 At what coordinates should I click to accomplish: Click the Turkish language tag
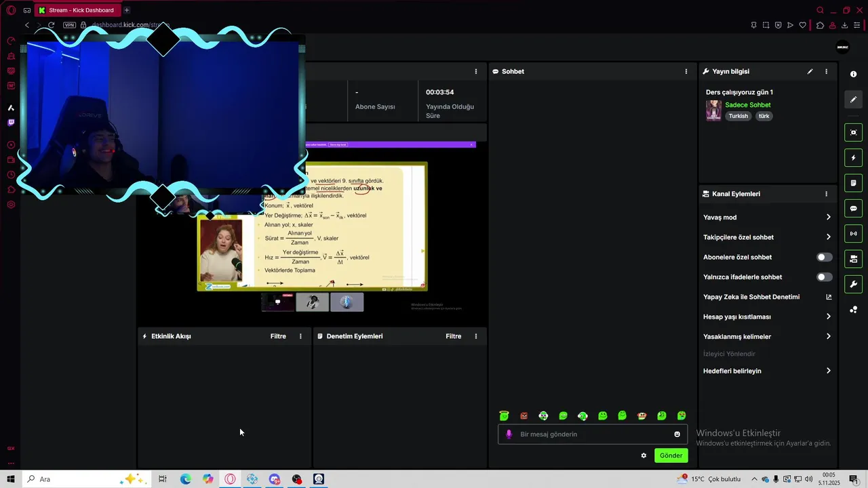coord(738,116)
